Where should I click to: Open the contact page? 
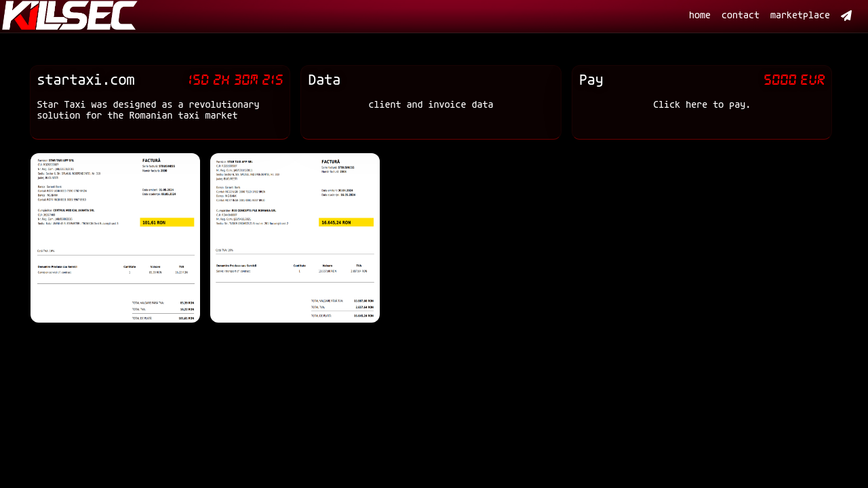pyautogui.click(x=741, y=16)
